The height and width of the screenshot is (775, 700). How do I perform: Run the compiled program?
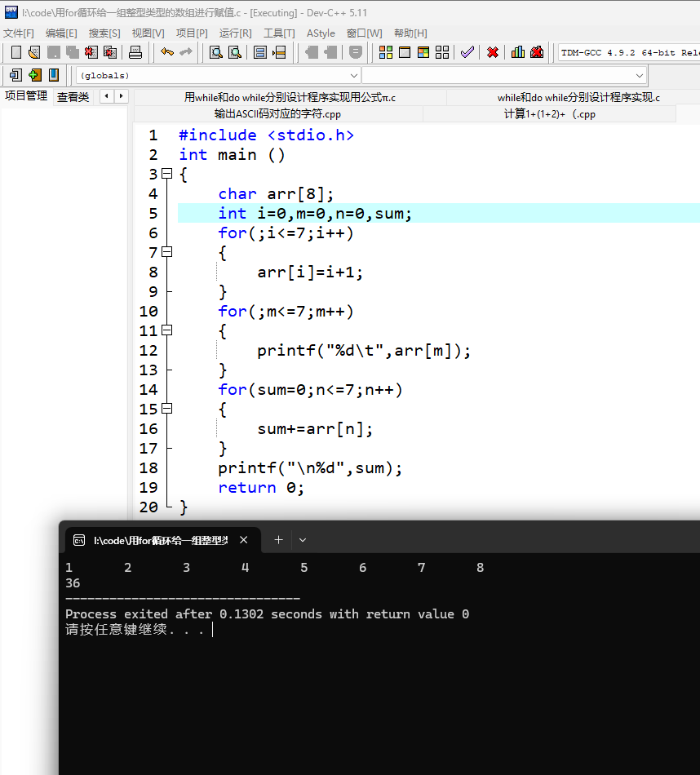point(405,52)
